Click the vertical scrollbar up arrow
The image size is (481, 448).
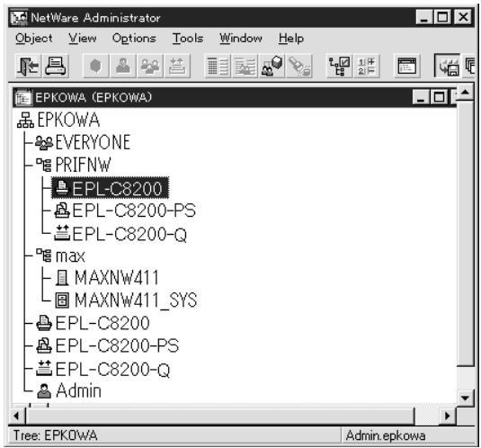tap(466, 93)
